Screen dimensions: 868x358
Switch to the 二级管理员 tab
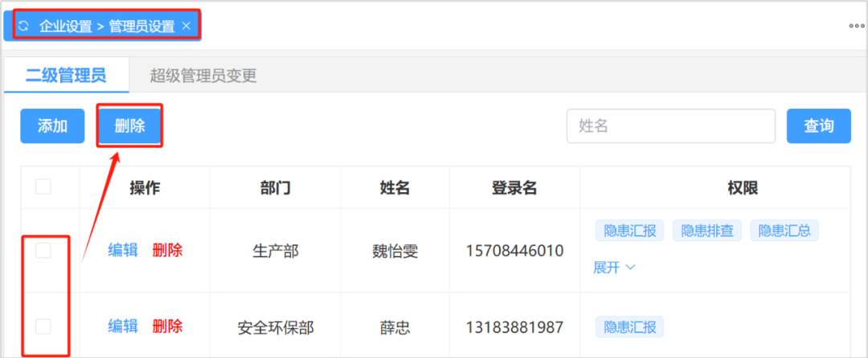[x=66, y=76]
